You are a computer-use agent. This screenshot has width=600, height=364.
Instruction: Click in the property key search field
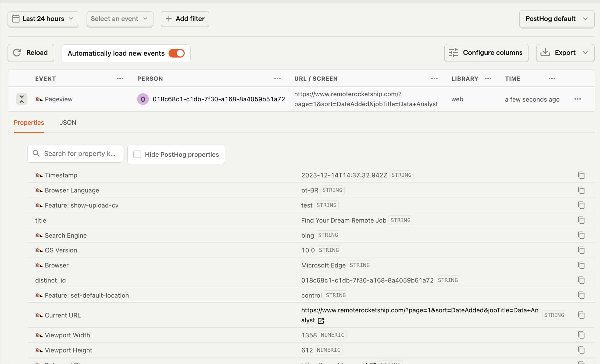pos(75,154)
